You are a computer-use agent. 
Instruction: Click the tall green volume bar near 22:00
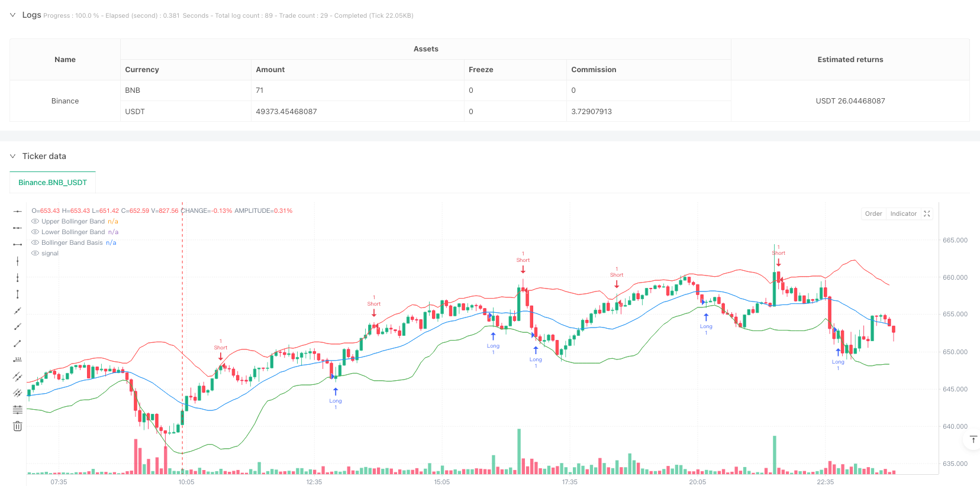774,455
